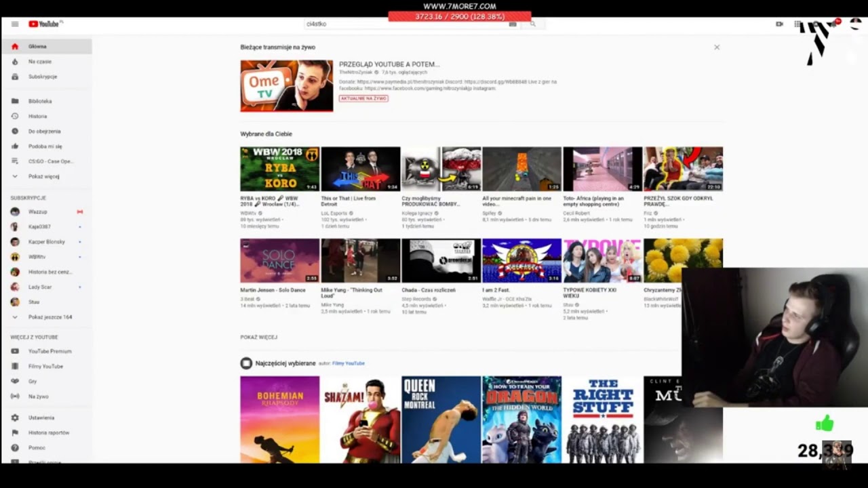The image size is (868, 488).
Task: Open Czy moglibyśmy produkować bomby thumbnail
Action: point(441,169)
